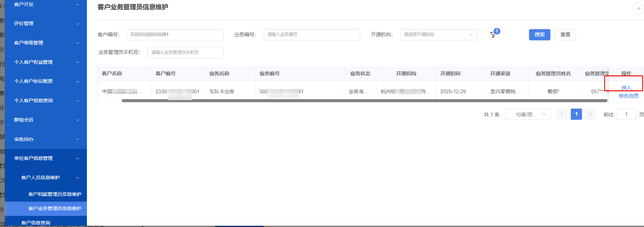Select 客户业务管理员信息维护 menu item
The height and width of the screenshot is (227, 644).
click(x=54, y=208)
